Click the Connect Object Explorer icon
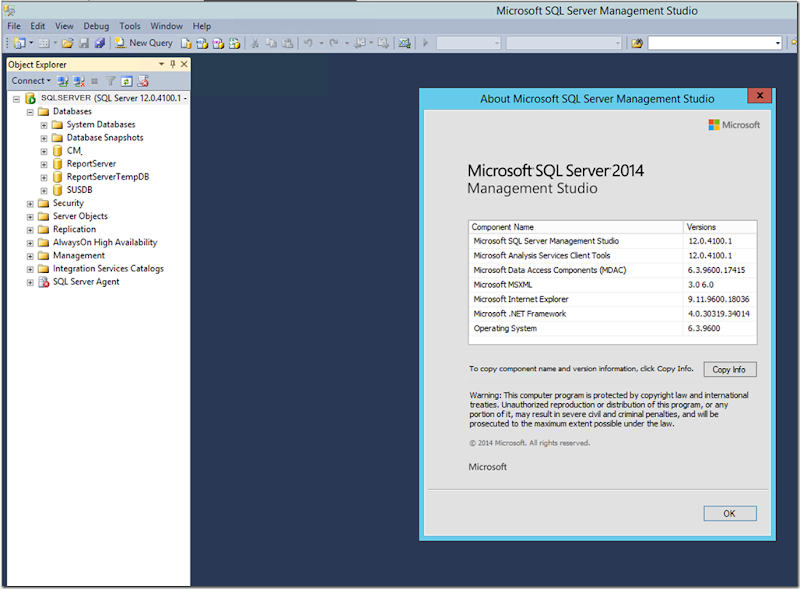This screenshot has height=589, width=800. (63, 81)
